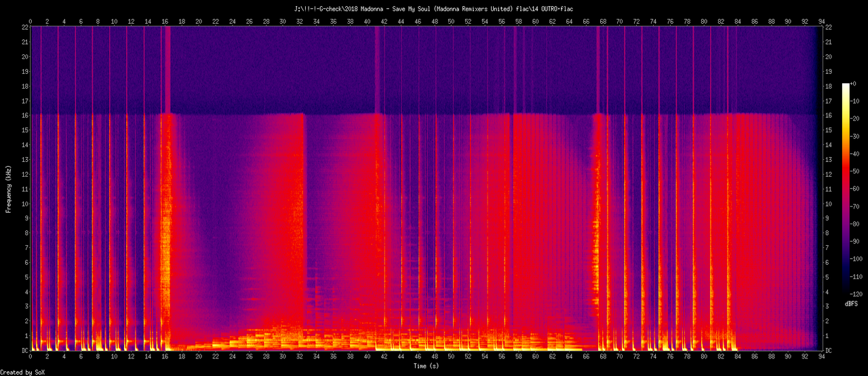This screenshot has height=376, width=868.
Task: Click the '-10' color scale value
Action: click(x=856, y=101)
